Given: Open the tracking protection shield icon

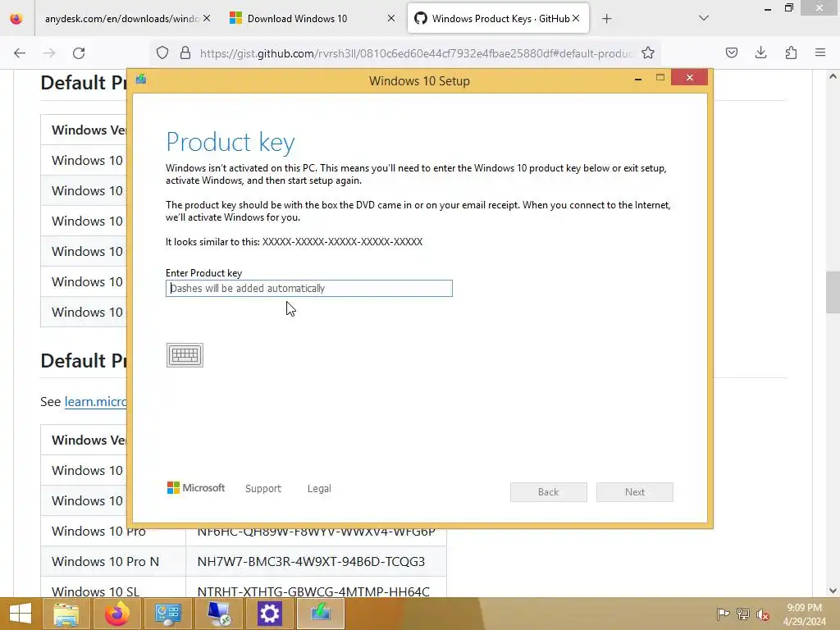Looking at the screenshot, I should point(162,53).
